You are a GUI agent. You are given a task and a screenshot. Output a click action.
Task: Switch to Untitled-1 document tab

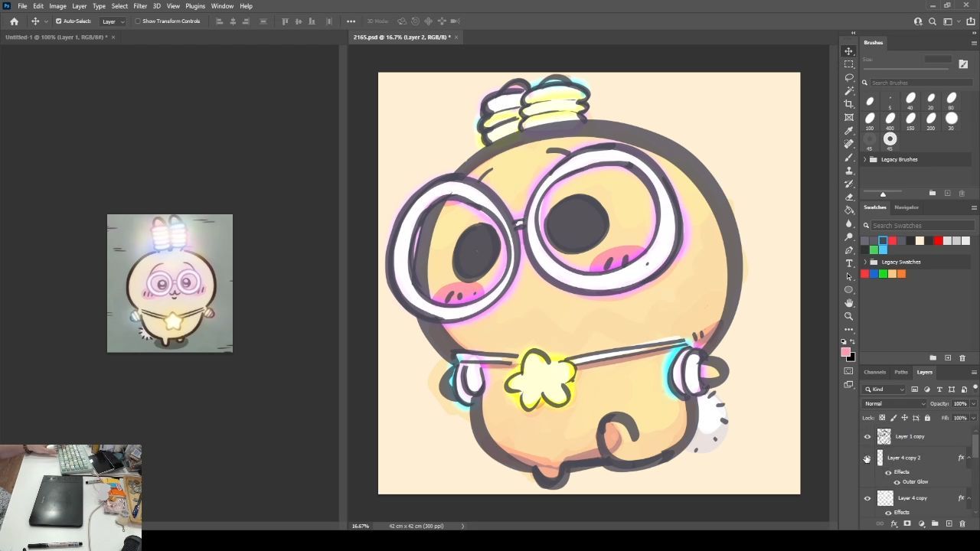[x=56, y=37]
